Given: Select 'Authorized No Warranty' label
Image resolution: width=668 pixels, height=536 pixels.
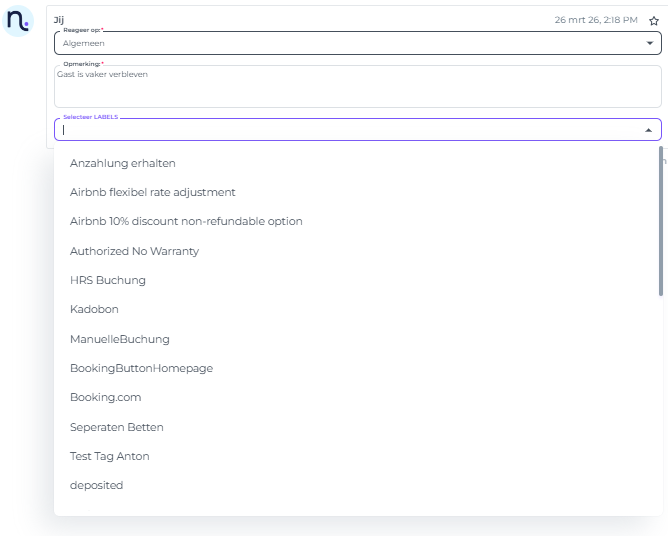Looking at the screenshot, I should [134, 251].
